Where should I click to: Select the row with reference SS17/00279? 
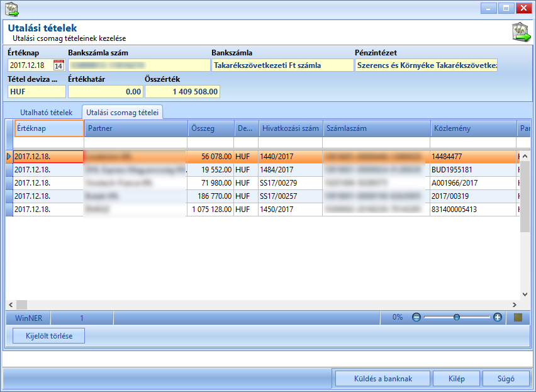click(267, 183)
